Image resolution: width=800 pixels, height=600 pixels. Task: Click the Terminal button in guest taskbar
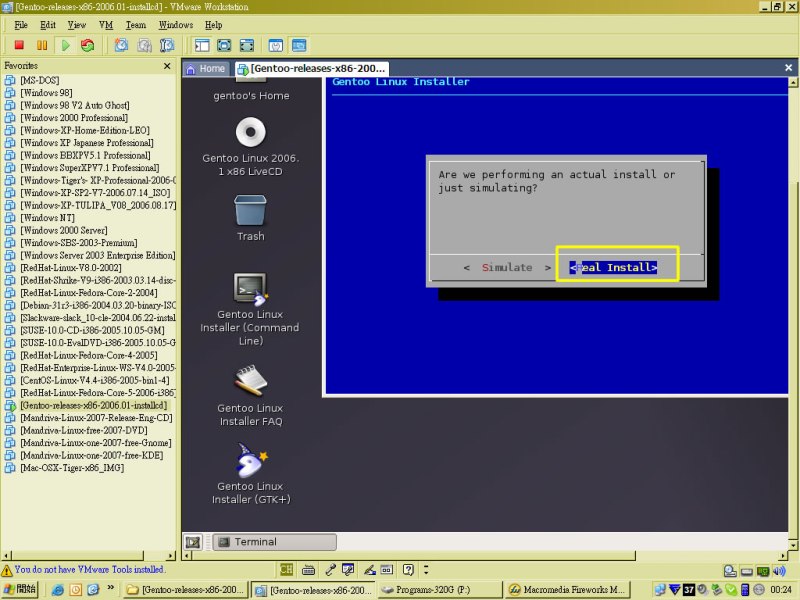(274, 542)
